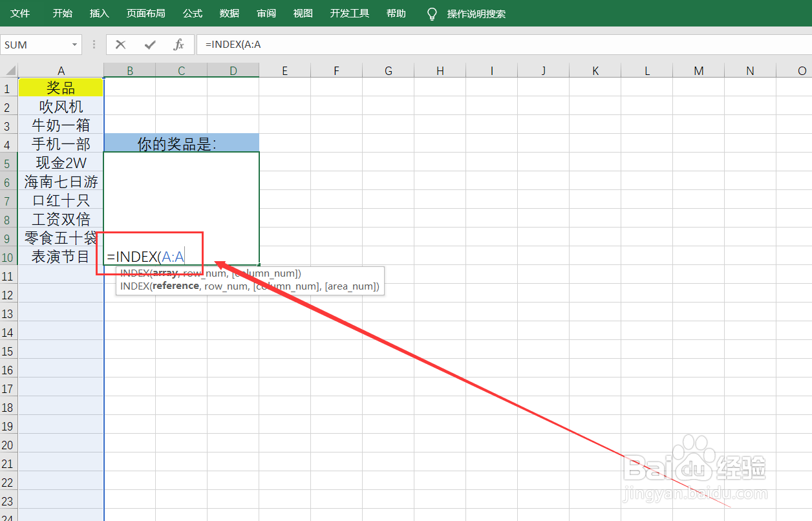Screen dimensions: 812x521
Task: Select row 15 header
Action: (9, 351)
